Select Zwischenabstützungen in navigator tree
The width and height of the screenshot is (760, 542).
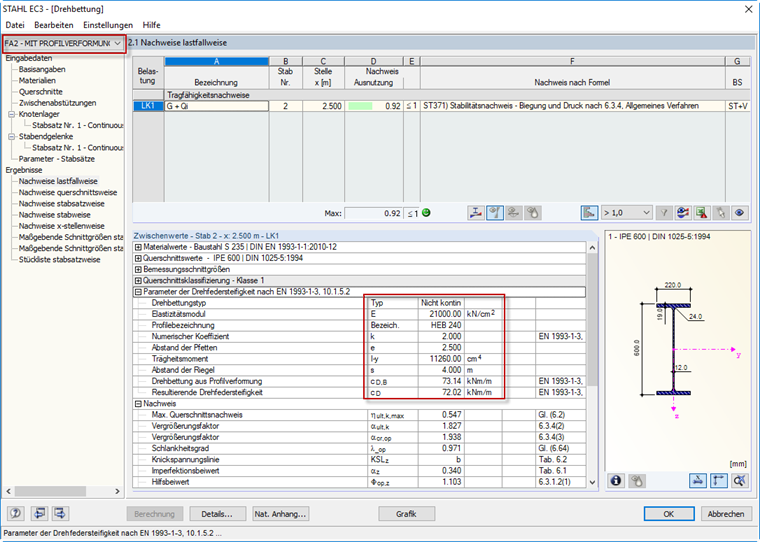(x=57, y=103)
